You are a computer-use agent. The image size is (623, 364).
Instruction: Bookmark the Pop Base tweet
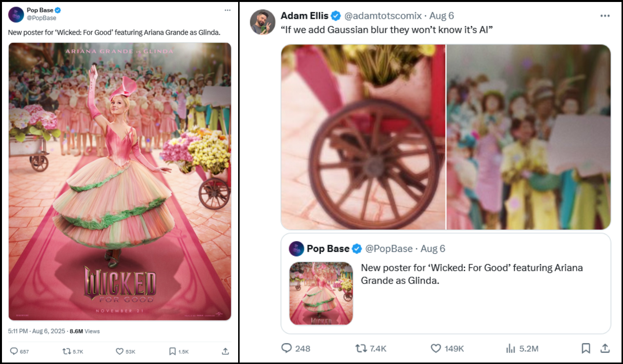click(172, 351)
